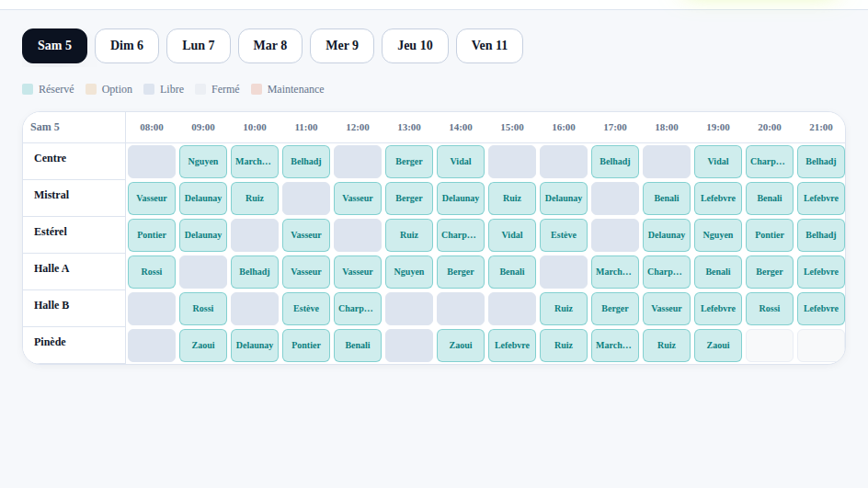Open Lefebvre booking on Mistral at 21:00
Screen dimensions: 868x488
pyautogui.click(x=821, y=199)
